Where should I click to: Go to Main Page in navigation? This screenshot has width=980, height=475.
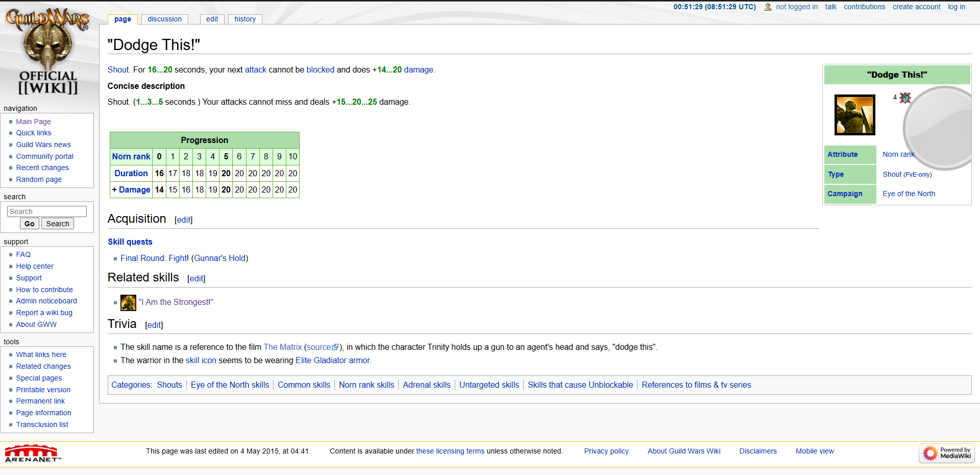tap(33, 122)
